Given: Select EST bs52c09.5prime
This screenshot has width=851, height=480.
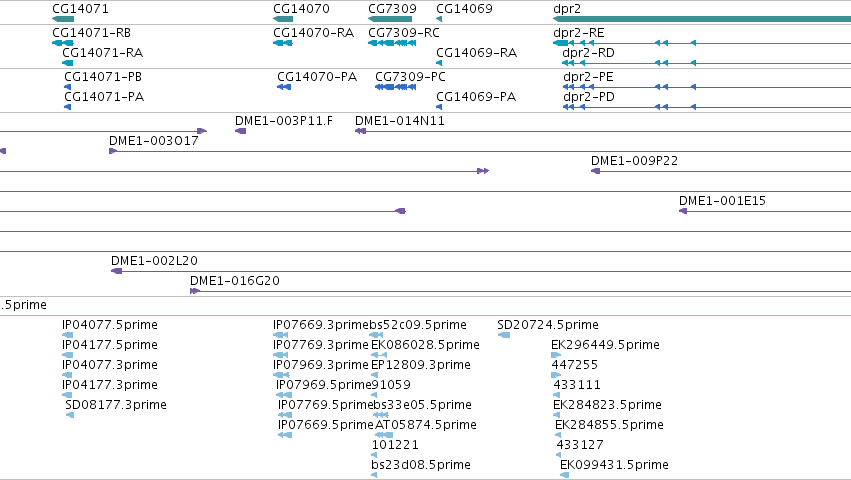Looking at the screenshot, I should click(418, 325).
